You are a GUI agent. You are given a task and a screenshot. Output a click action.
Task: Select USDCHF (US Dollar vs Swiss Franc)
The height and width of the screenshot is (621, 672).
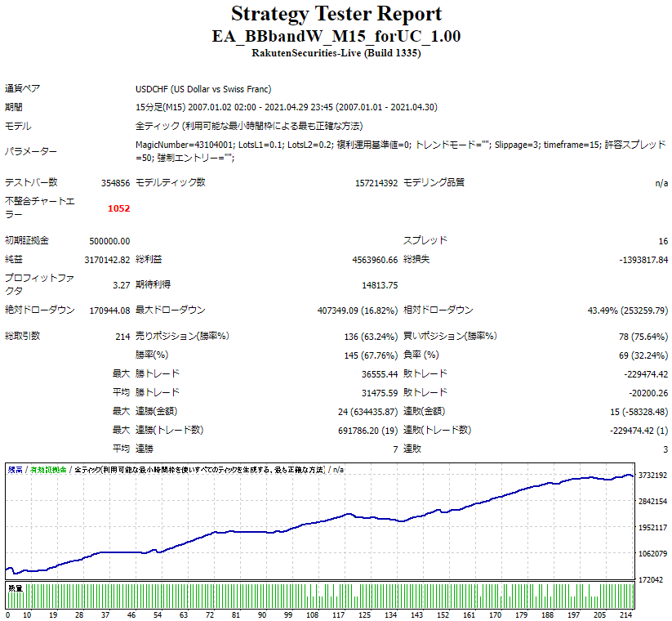click(x=203, y=89)
